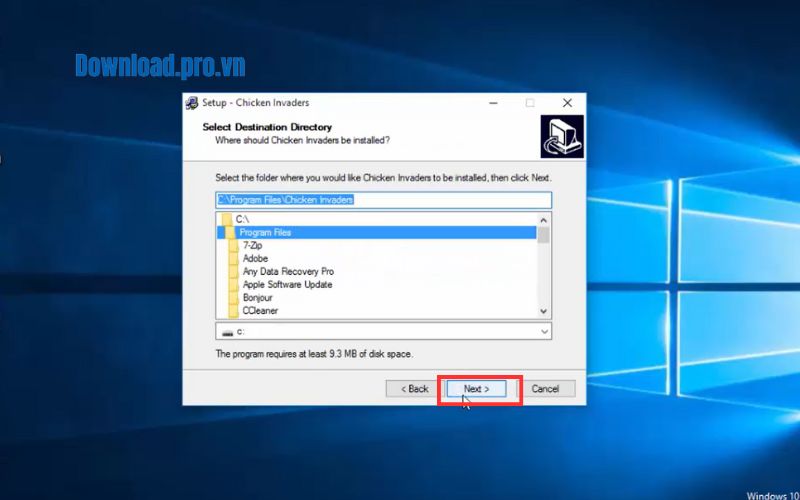Image resolution: width=800 pixels, height=500 pixels.
Task: Minimize the setup window
Action: tap(493, 103)
